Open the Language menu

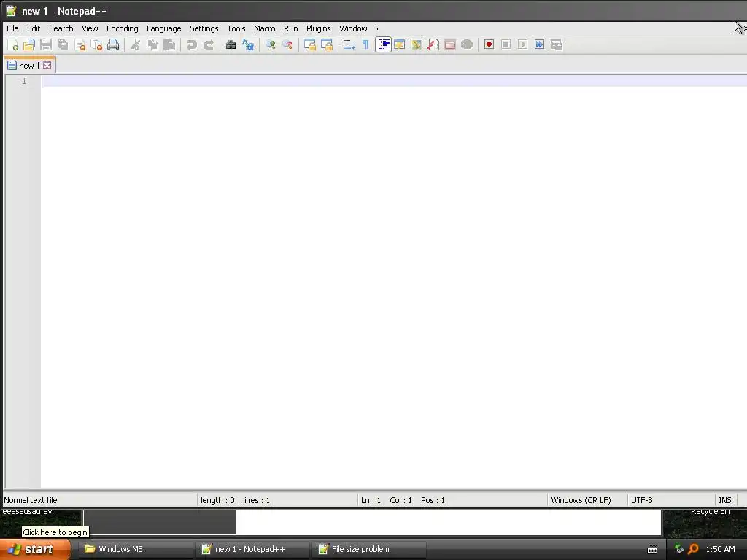tap(163, 28)
